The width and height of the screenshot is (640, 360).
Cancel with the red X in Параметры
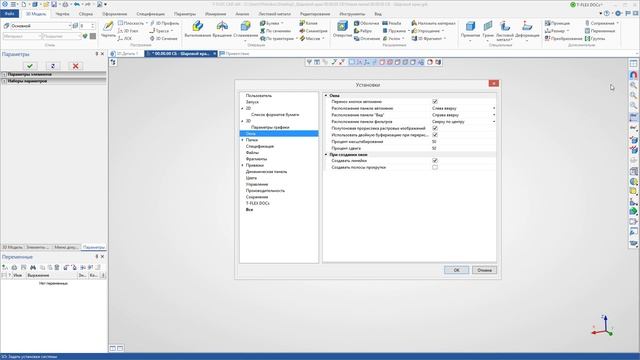coord(76,66)
